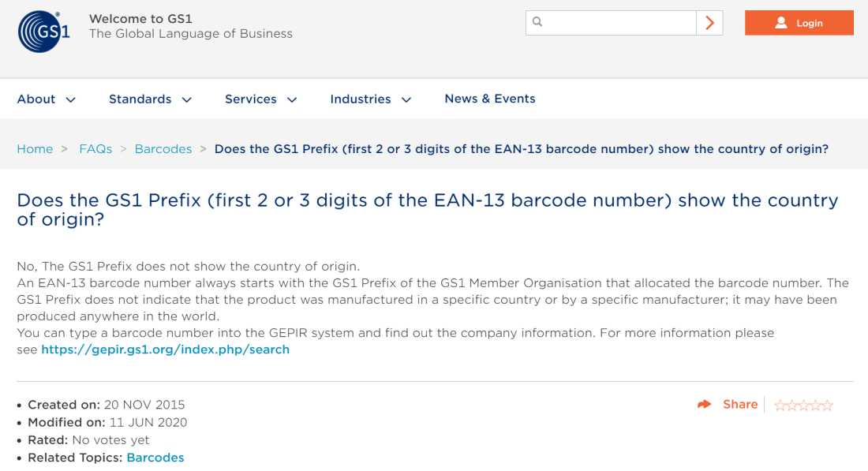This screenshot has height=471, width=868.
Task: Click 'Rated: No votes yet' text
Action: (x=88, y=440)
